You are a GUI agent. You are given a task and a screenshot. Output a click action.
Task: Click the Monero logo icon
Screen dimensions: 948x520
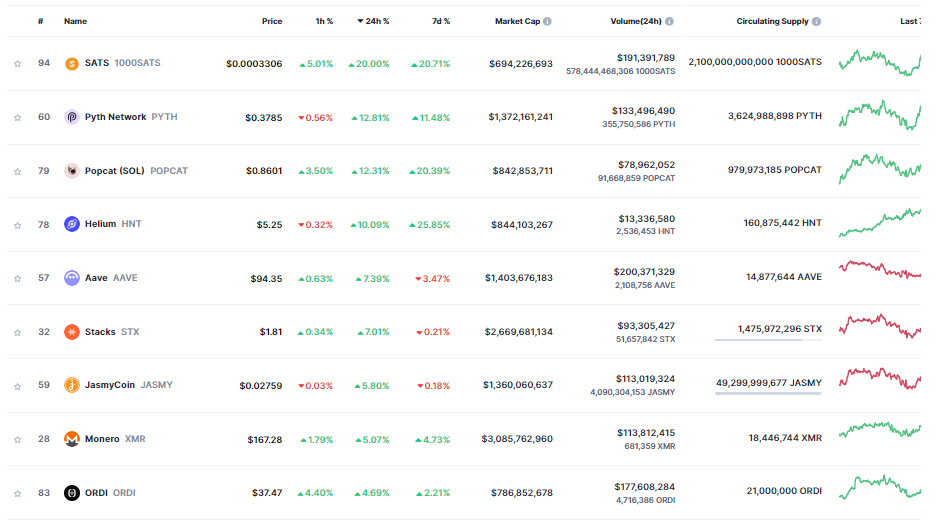pyautogui.click(x=72, y=439)
